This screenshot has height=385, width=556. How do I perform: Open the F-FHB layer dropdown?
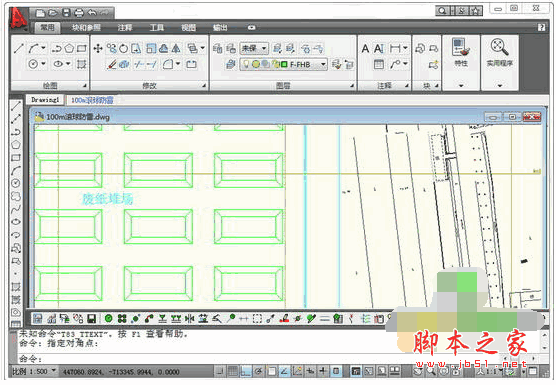click(x=323, y=65)
